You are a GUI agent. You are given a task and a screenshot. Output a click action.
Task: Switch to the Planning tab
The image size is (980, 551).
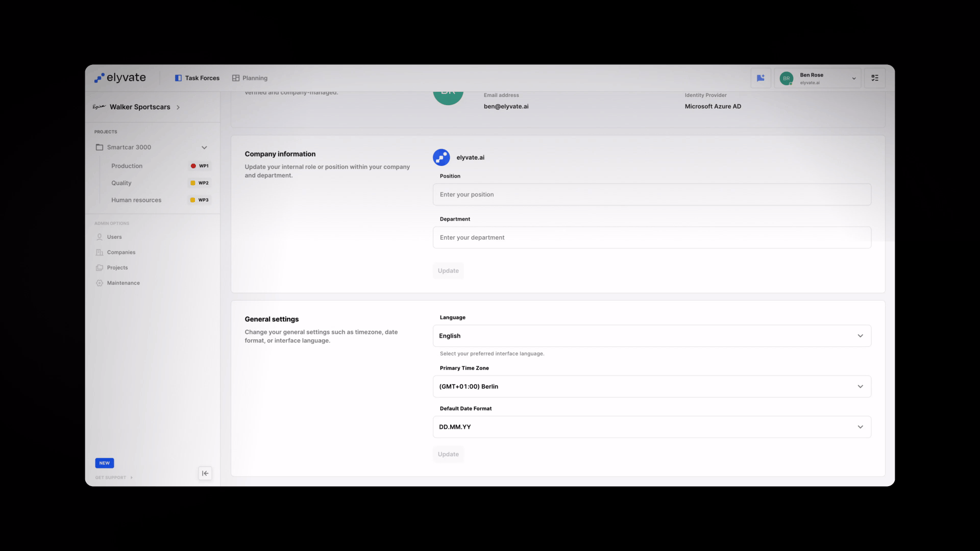click(x=250, y=78)
